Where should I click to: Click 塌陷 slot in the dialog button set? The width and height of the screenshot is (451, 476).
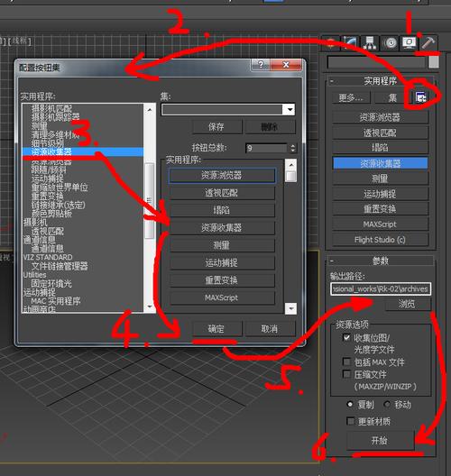click(x=222, y=210)
